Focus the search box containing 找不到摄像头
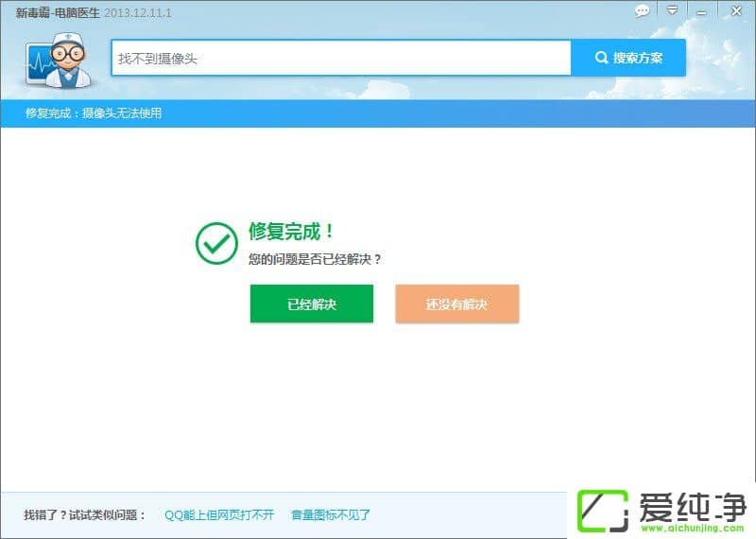The width and height of the screenshot is (756, 539). (x=340, y=59)
